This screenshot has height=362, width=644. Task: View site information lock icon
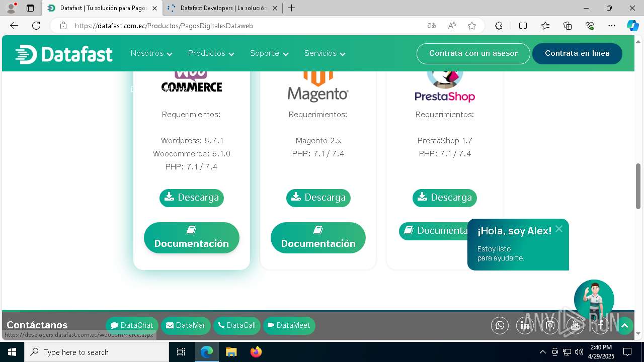point(63,26)
